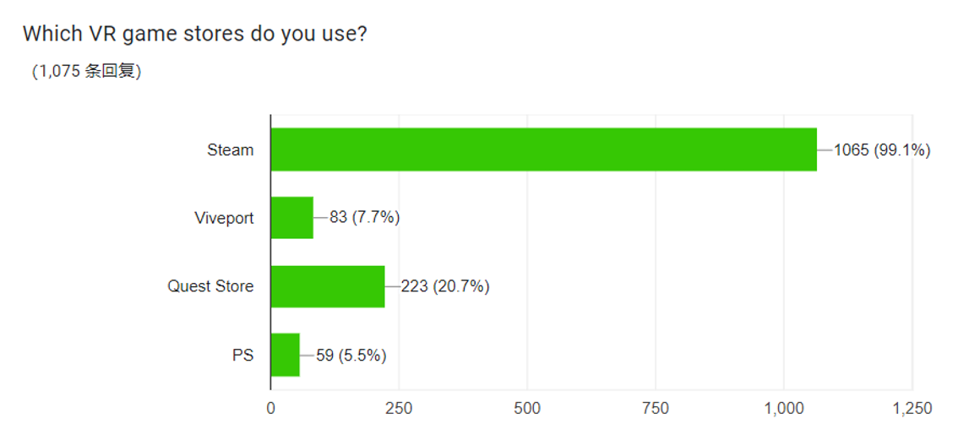Click the green Steam bar
This screenshot has width=980, height=440.
tap(544, 149)
